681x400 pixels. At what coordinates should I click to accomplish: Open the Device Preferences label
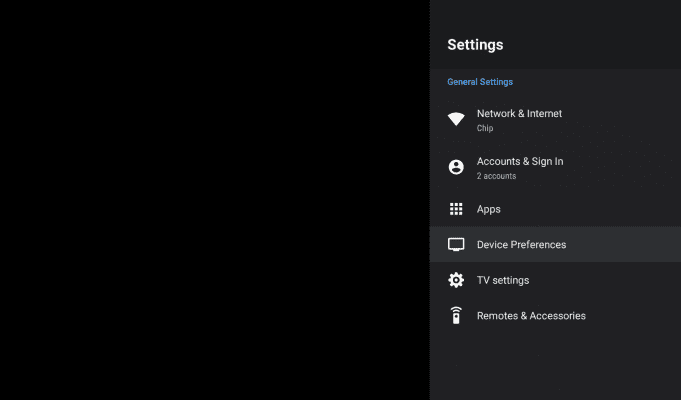tap(521, 245)
